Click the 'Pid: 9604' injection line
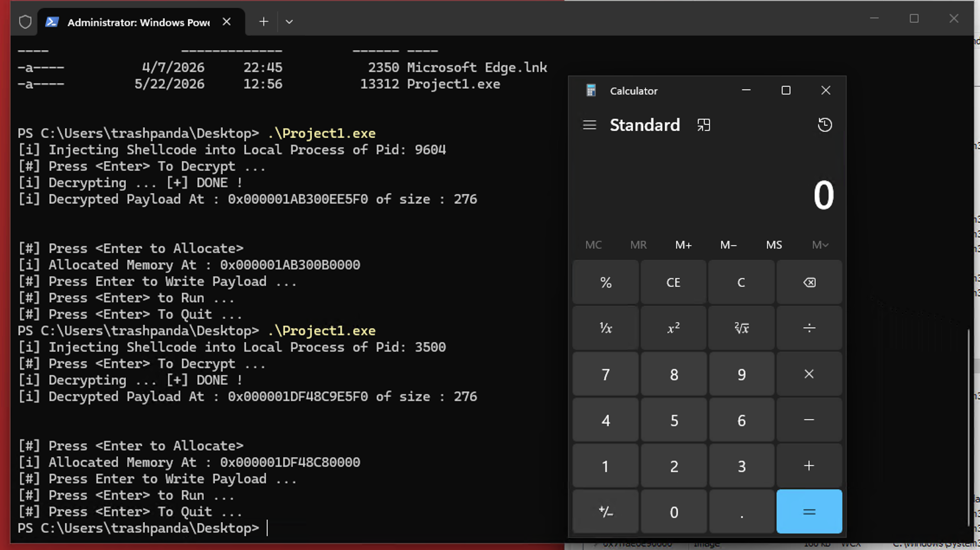Screen dimensions: 980x550 [232, 150]
